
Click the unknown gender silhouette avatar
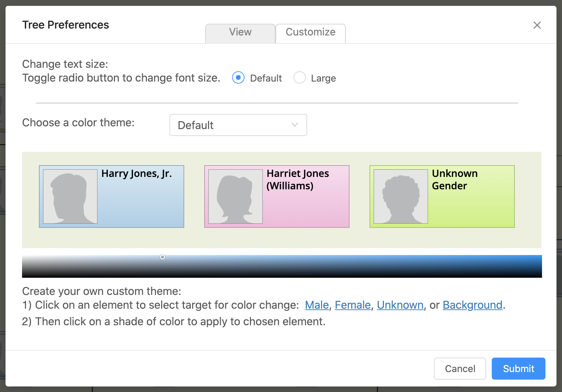pyautogui.click(x=401, y=197)
